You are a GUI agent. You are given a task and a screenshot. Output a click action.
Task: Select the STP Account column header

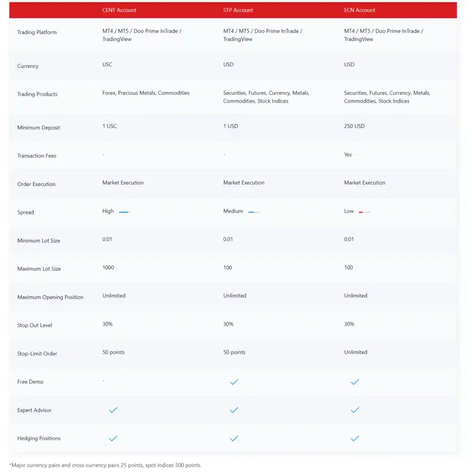pos(238,10)
